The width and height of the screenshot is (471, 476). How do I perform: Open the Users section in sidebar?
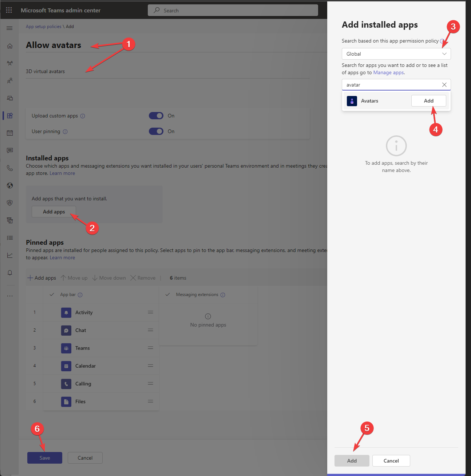pyautogui.click(x=10, y=81)
